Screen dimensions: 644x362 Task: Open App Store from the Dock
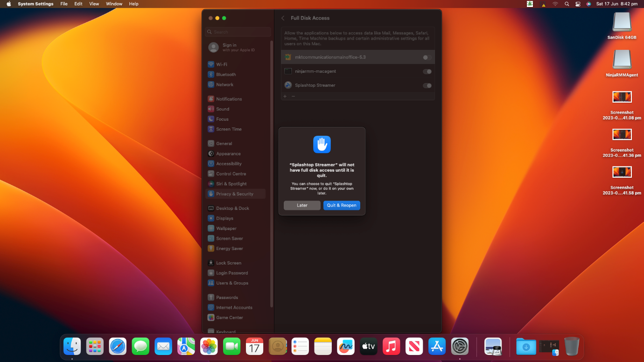437,346
